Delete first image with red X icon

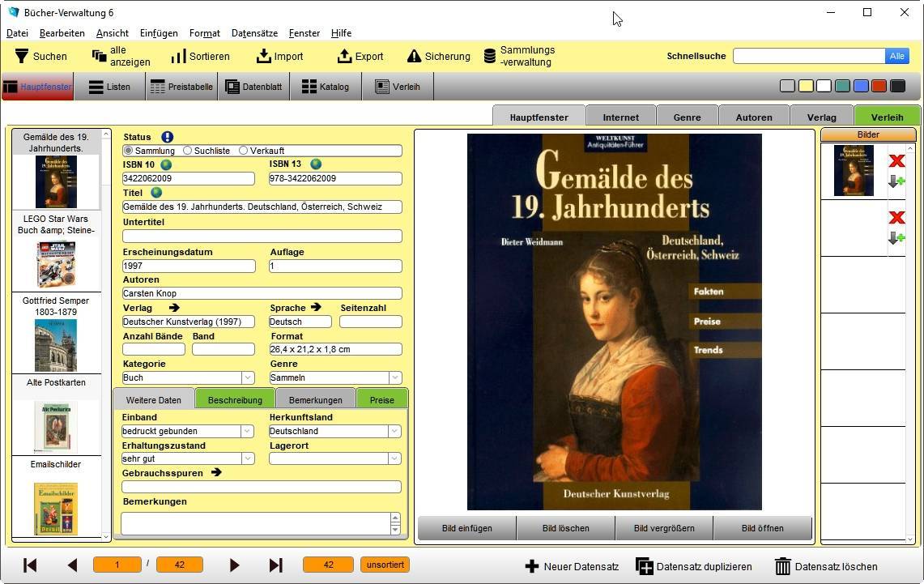click(x=896, y=161)
